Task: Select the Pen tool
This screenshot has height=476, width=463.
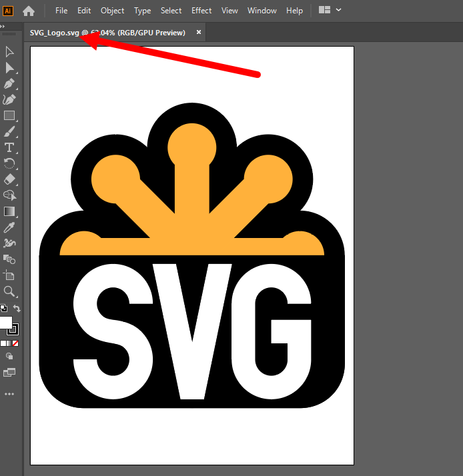Action: pyautogui.click(x=9, y=84)
